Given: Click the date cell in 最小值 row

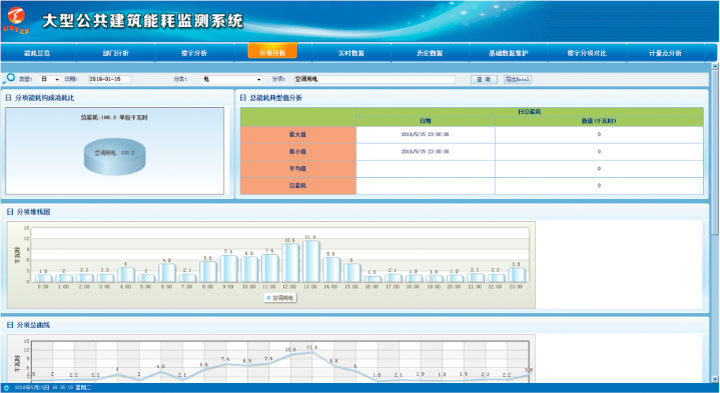Looking at the screenshot, I should pyautogui.click(x=425, y=152).
